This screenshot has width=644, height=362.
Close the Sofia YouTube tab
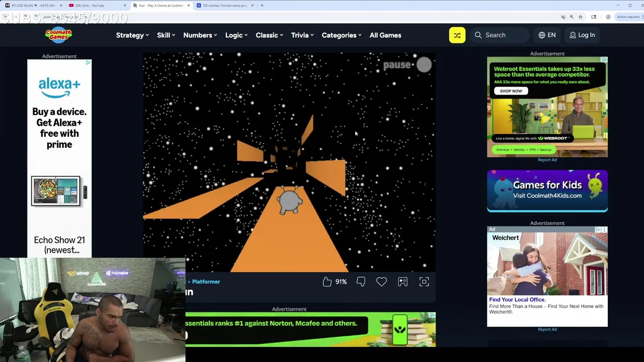125,6
